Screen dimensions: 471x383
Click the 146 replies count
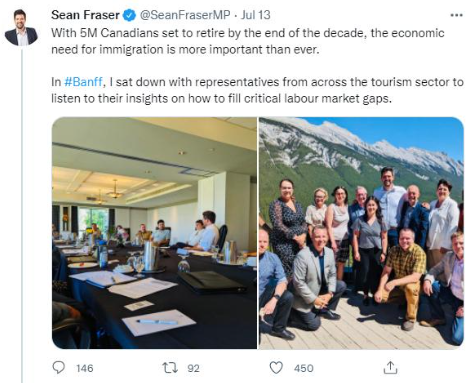85,368
